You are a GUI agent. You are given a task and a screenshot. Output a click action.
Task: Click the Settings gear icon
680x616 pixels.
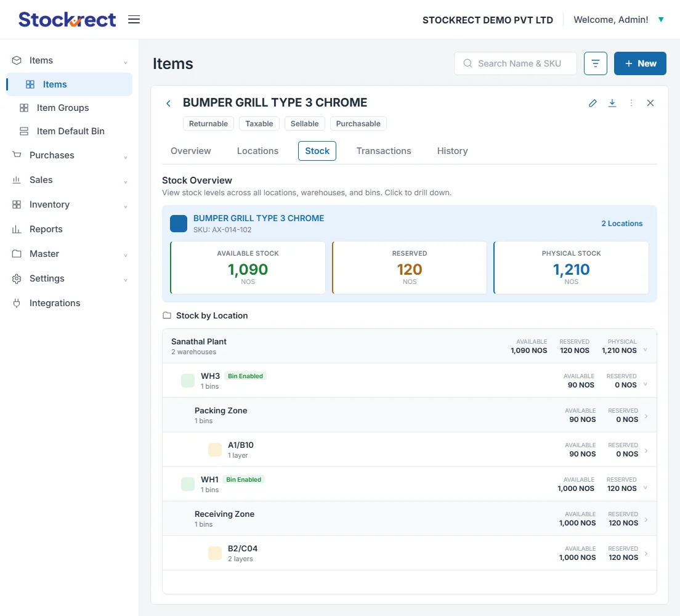pos(17,278)
